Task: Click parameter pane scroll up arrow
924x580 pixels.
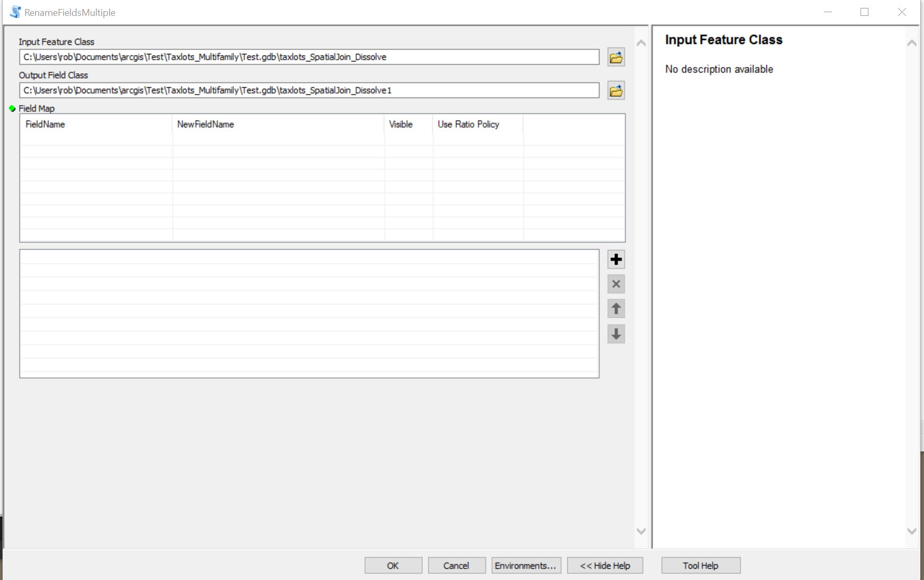Action: click(x=641, y=43)
